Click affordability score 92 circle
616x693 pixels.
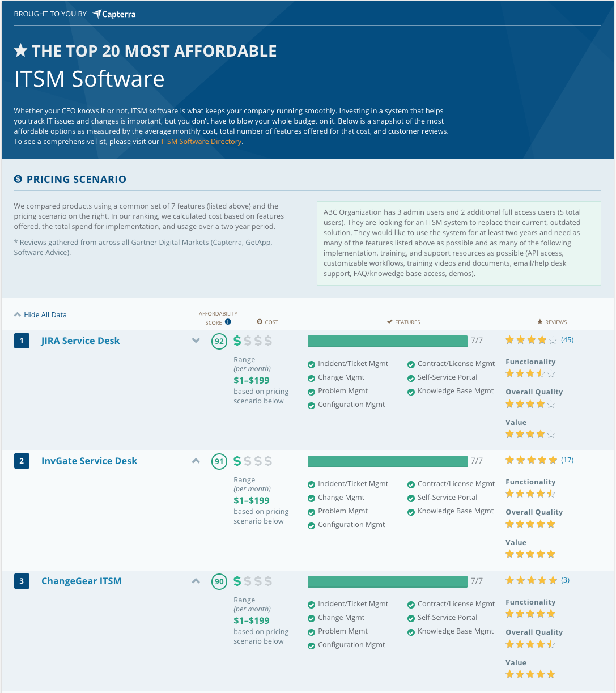click(219, 342)
